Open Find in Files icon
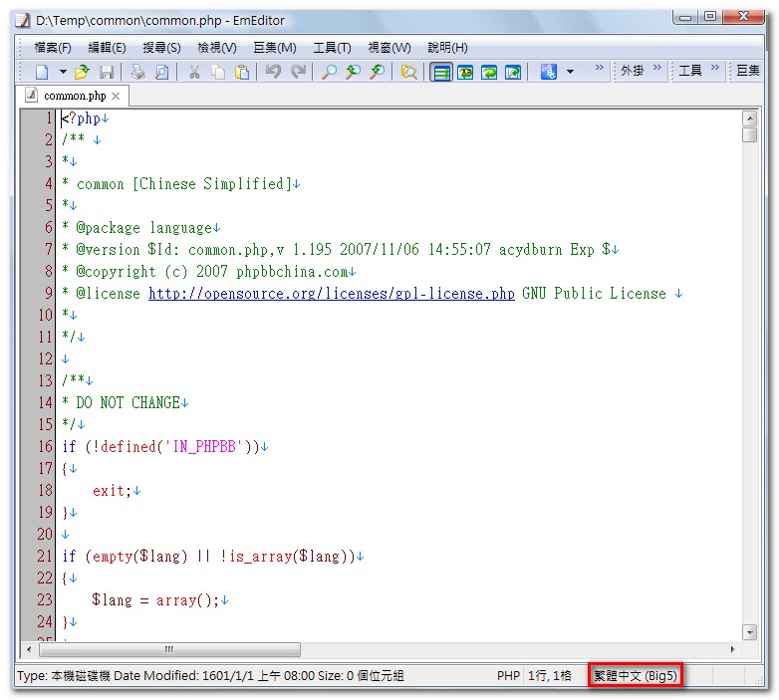This screenshot has width=779, height=700. pyautogui.click(x=408, y=72)
